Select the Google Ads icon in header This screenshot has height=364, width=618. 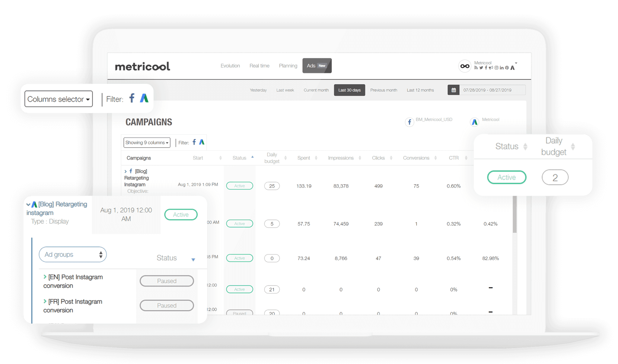[x=512, y=68]
